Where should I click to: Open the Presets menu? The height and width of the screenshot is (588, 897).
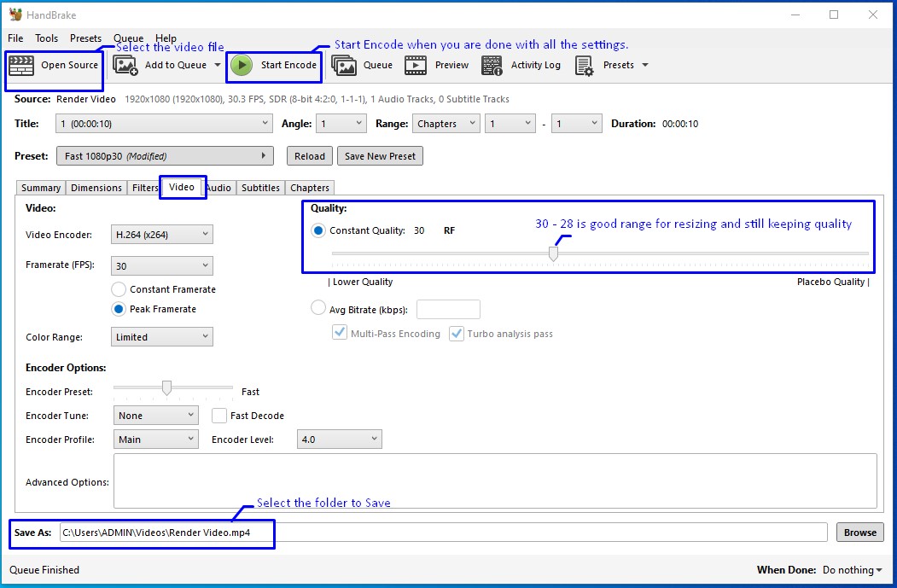(x=86, y=38)
